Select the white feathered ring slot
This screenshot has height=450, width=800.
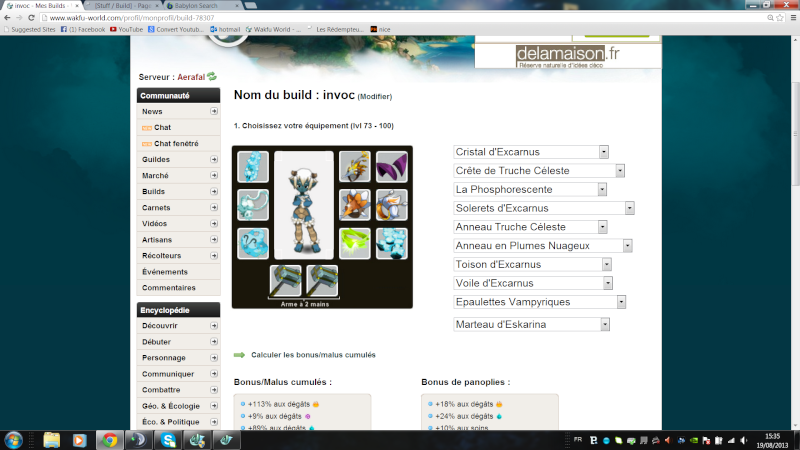coord(392,205)
